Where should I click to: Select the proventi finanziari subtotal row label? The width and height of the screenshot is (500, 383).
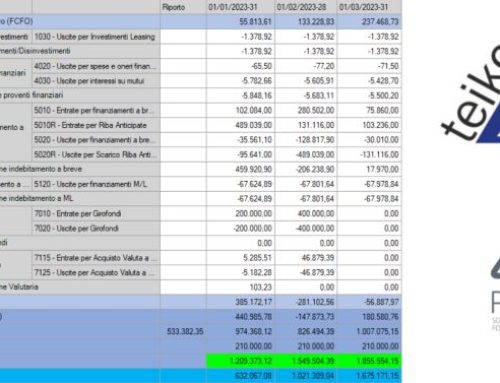32,95
